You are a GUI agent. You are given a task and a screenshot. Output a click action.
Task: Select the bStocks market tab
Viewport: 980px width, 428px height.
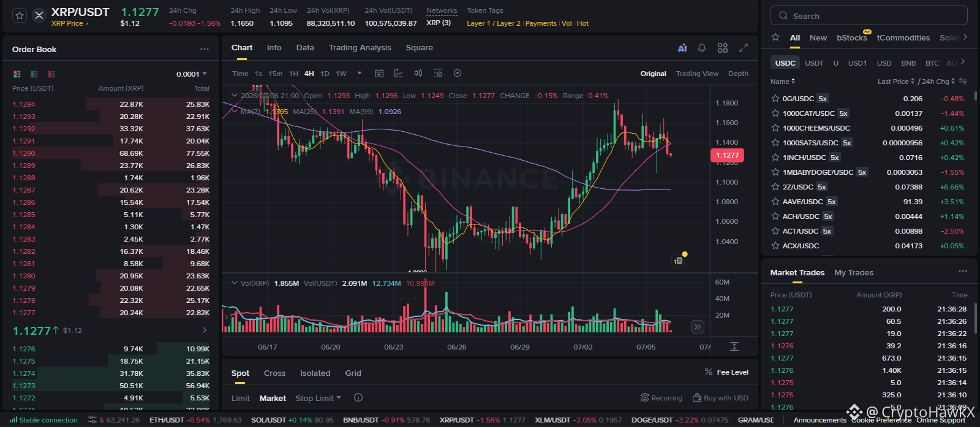(x=852, y=37)
